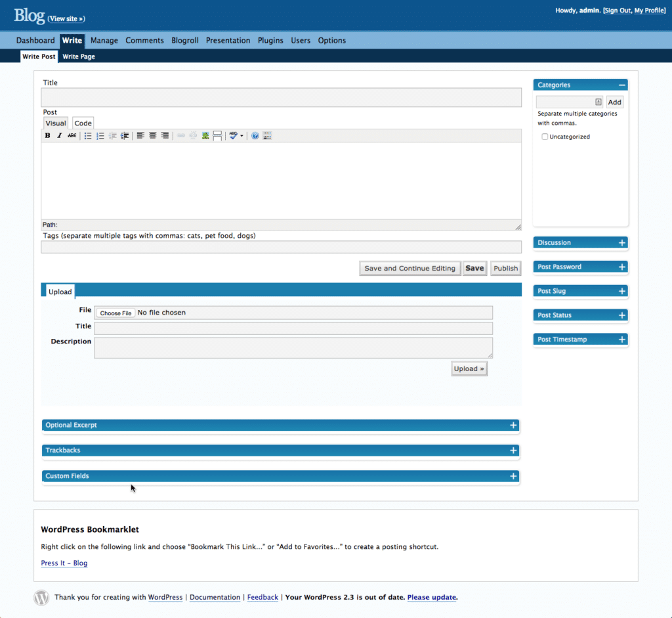Switch editor to the Visual tab
672x618 pixels.
56,123
